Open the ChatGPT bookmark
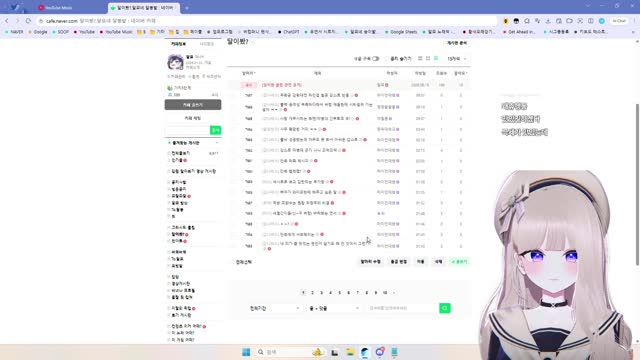Screen dimensions: 640x360 coord(289,32)
